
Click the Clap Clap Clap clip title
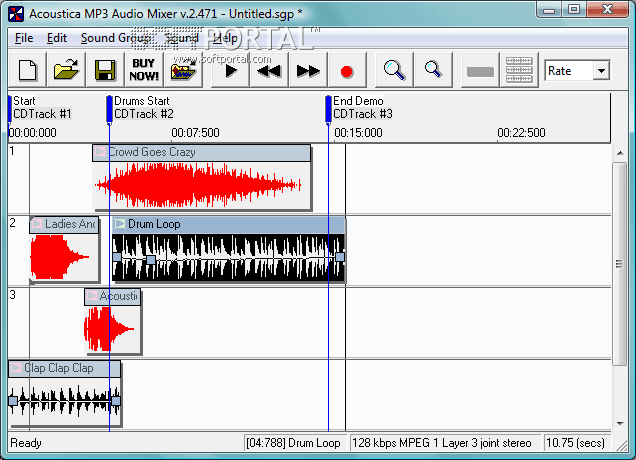point(64,368)
